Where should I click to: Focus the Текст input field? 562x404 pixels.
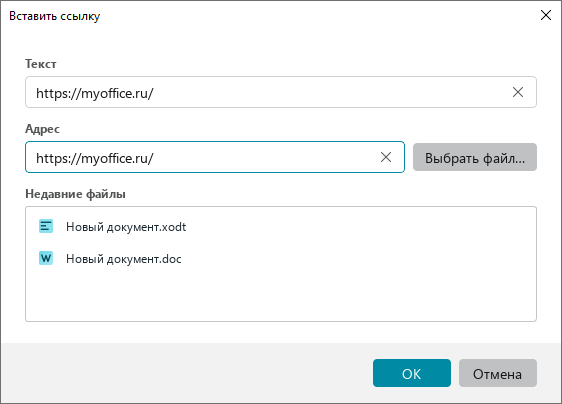(281, 92)
